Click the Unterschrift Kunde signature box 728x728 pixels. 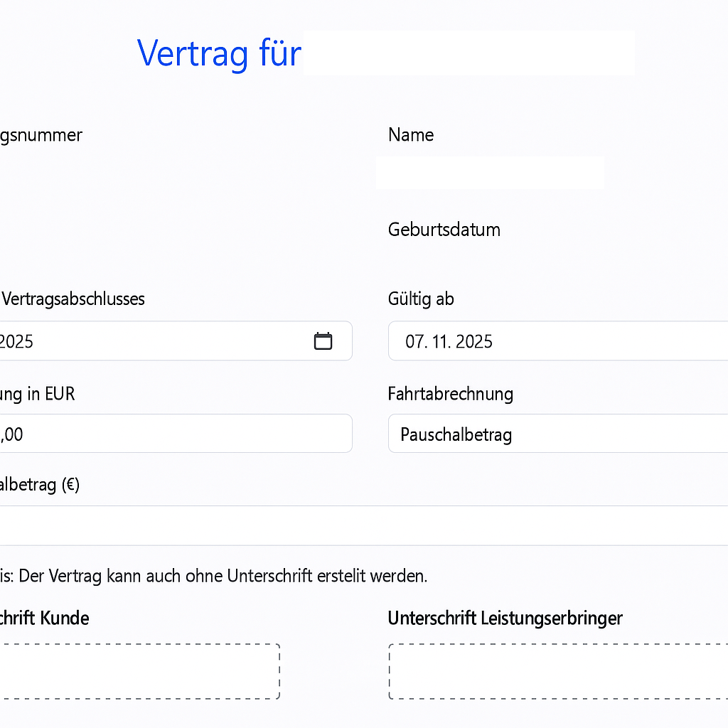coord(140,671)
